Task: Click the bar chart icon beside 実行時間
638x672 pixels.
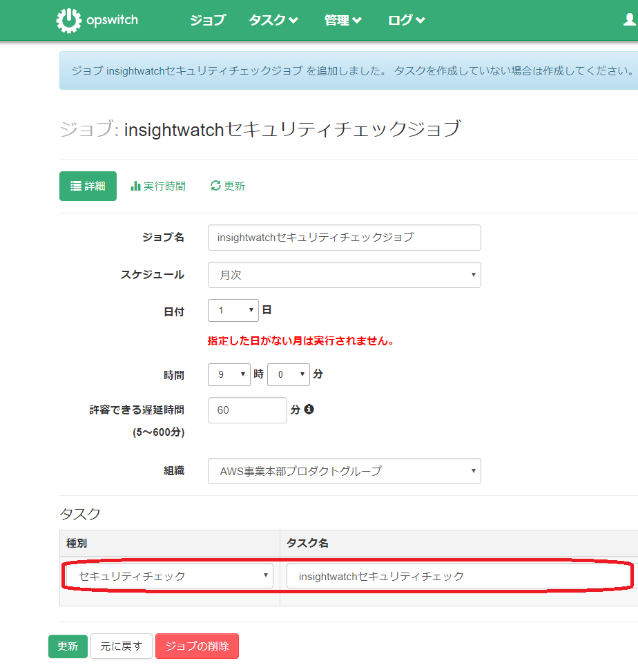Action: (x=134, y=185)
